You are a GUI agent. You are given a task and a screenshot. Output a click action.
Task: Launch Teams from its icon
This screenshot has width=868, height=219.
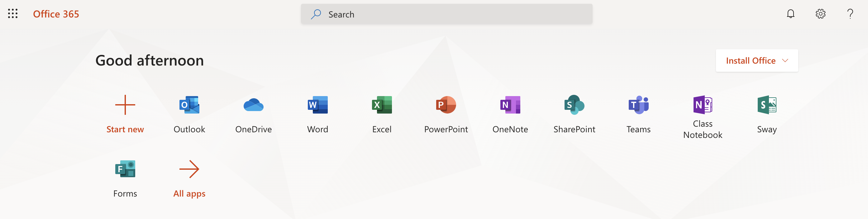tap(638, 105)
